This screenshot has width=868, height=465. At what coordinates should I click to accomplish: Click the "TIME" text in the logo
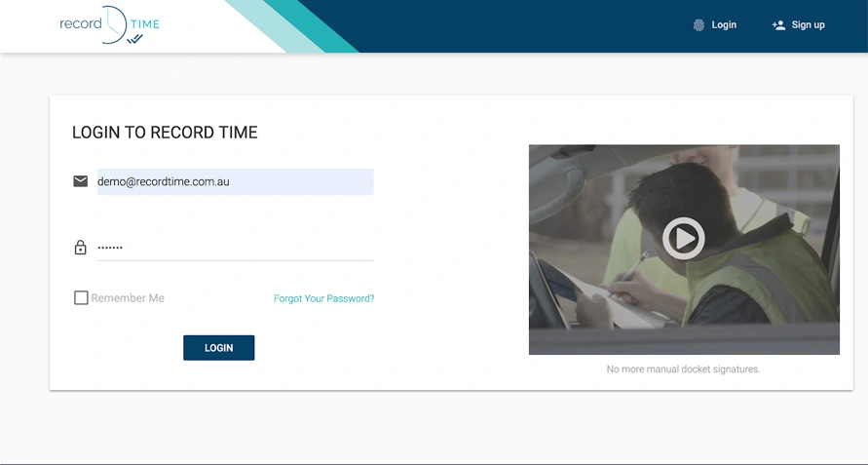coord(144,24)
